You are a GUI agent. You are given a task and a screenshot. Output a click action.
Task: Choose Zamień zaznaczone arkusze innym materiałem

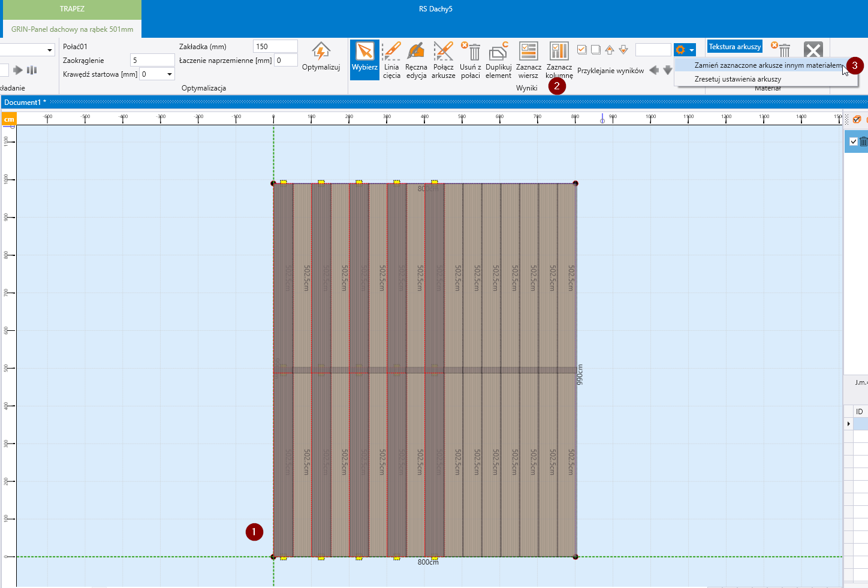click(767, 65)
